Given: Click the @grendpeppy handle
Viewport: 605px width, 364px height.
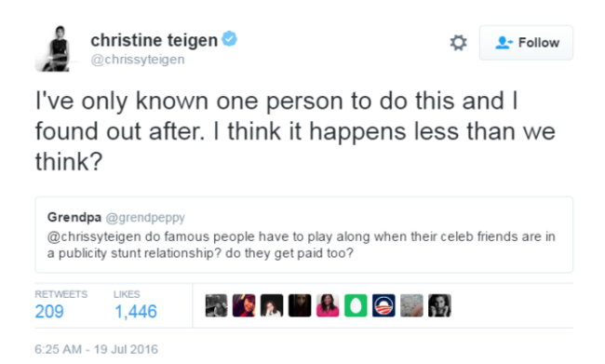Looking at the screenshot, I should point(145,218).
